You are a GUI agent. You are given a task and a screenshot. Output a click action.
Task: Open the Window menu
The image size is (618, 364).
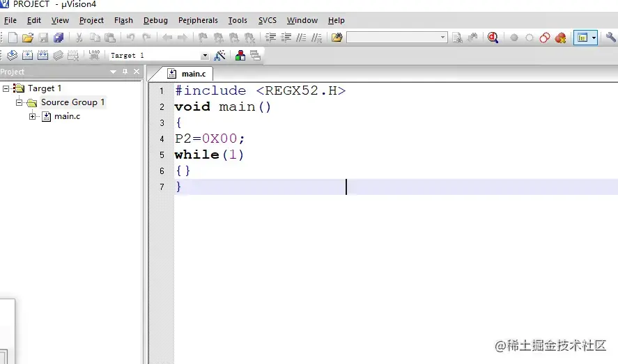[x=302, y=20]
